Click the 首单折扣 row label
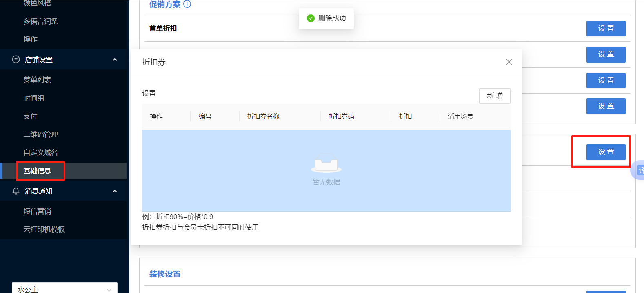Image resolution: width=644 pixels, height=293 pixels. point(163,29)
